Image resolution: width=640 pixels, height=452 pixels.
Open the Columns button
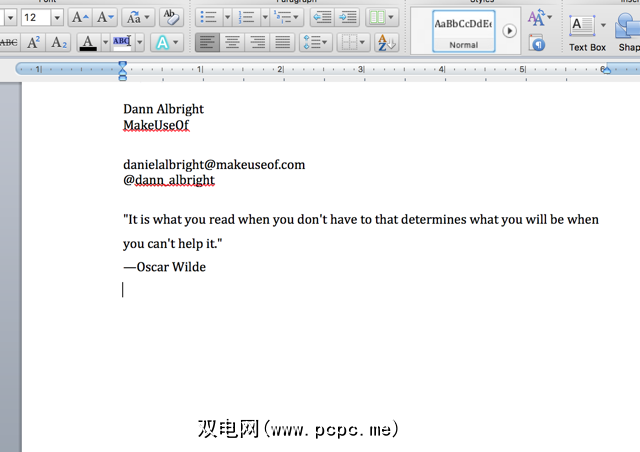tap(382, 18)
